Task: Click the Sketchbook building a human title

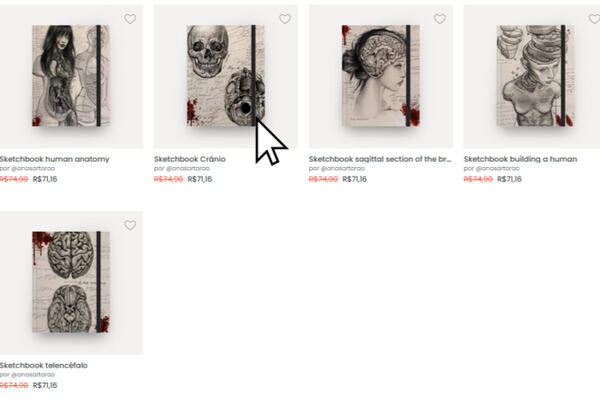Action: [520, 159]
